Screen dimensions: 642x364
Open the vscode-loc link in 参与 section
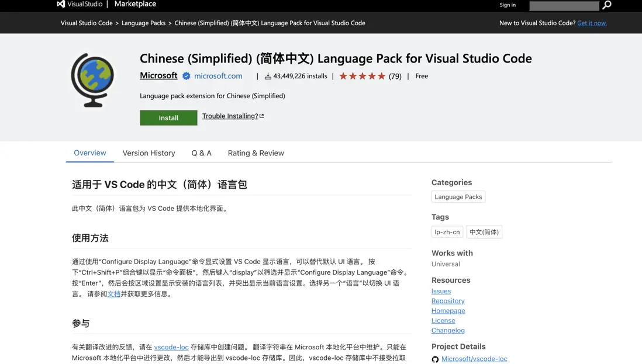171,347
